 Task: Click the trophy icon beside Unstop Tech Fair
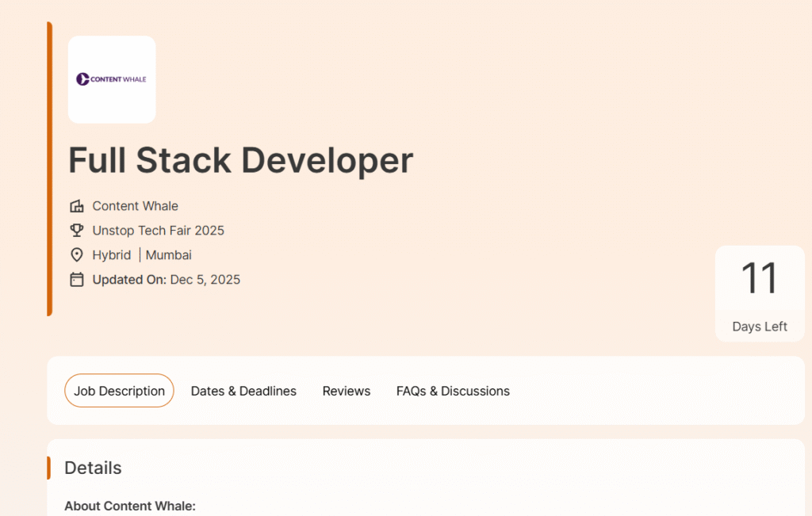(77, 231)
